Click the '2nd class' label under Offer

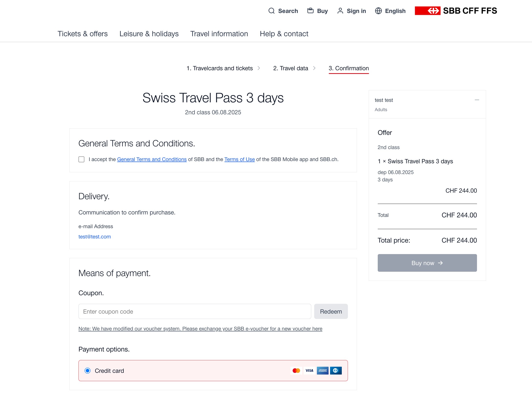point(388,147)
